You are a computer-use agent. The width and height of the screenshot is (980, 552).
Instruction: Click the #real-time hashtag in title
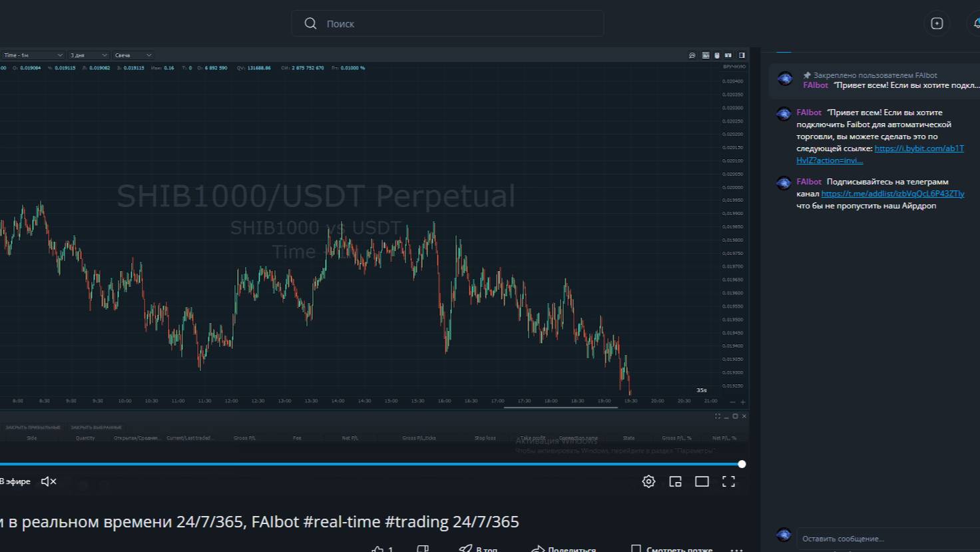pyautogui.click(x=342, y=521)
